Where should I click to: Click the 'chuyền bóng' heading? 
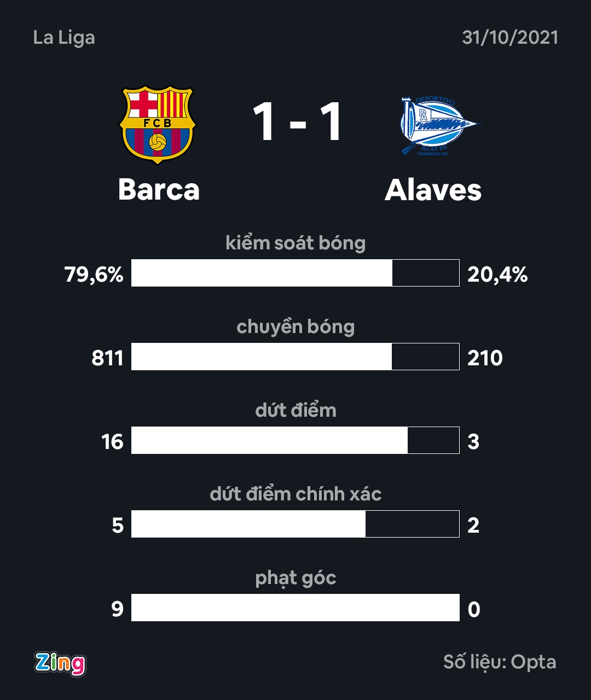click(296, 327)
